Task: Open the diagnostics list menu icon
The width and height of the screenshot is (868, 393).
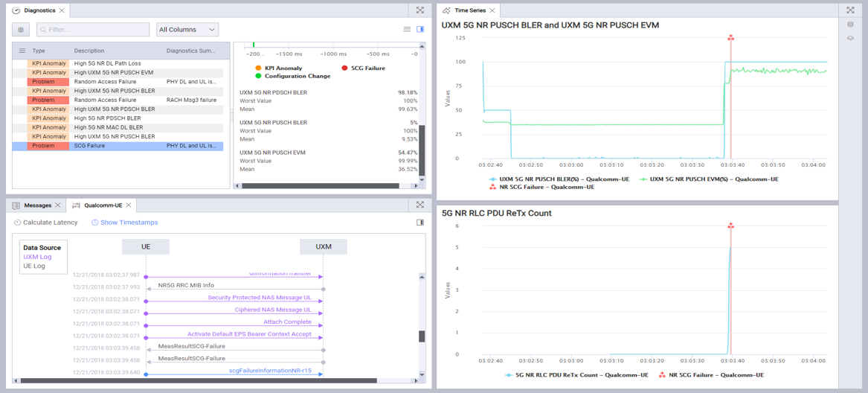Action: [407, 30]
